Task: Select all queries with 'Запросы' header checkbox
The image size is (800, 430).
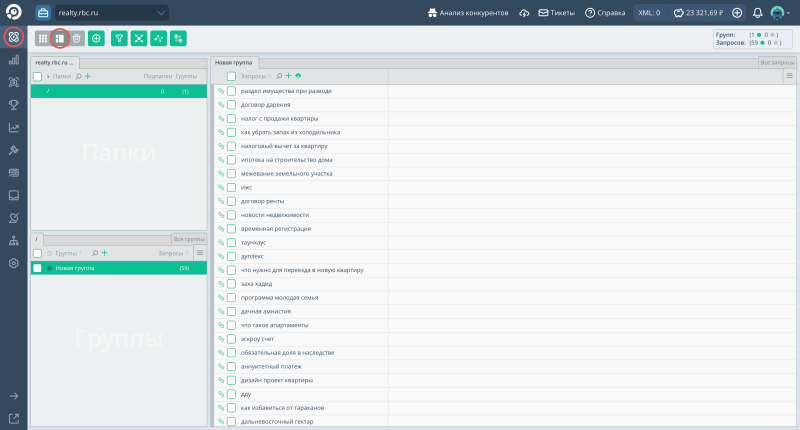Action: coord(231,76)
